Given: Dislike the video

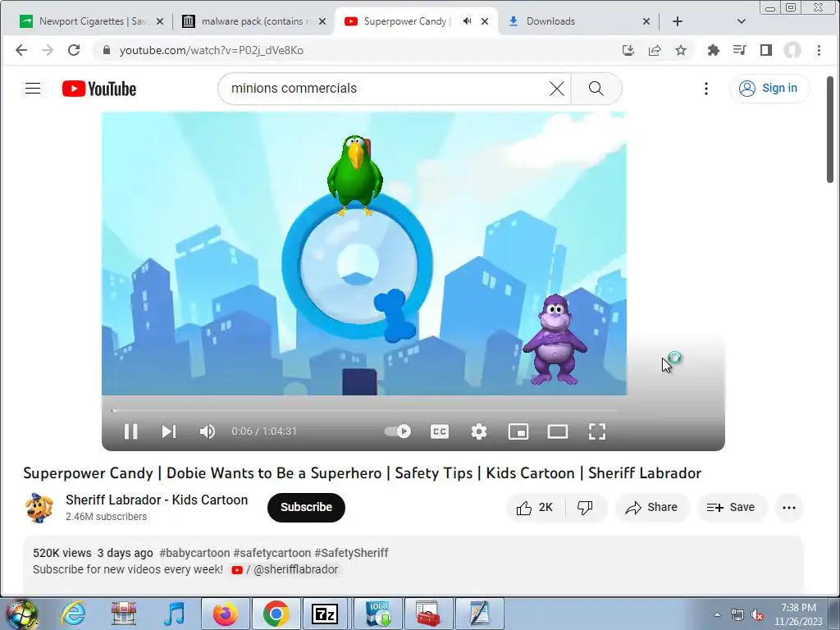Looking at the screenshot, I should pyautogui.click(x=585, y=507).
